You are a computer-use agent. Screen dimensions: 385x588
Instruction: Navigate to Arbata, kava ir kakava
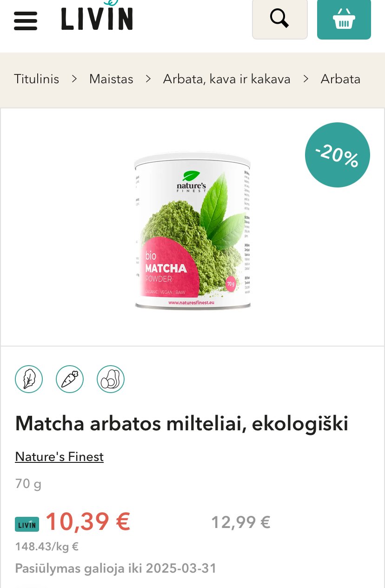226,79
